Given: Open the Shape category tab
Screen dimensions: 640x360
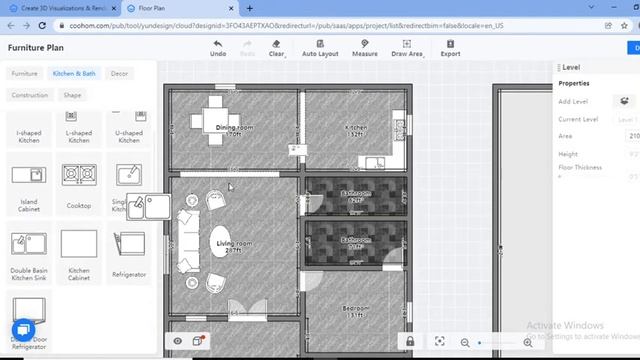Looking at the screenshot, I should 72,95.
